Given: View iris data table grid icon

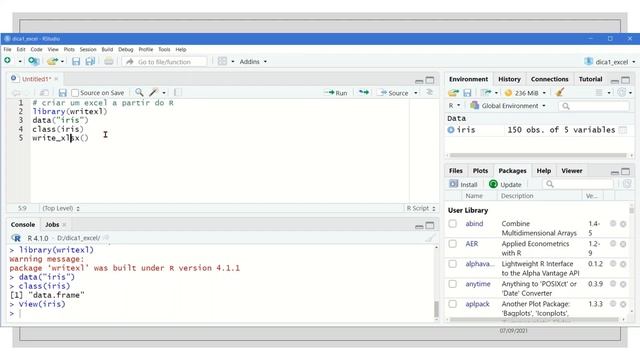Looking at the screenshot, I should point(622,130).
